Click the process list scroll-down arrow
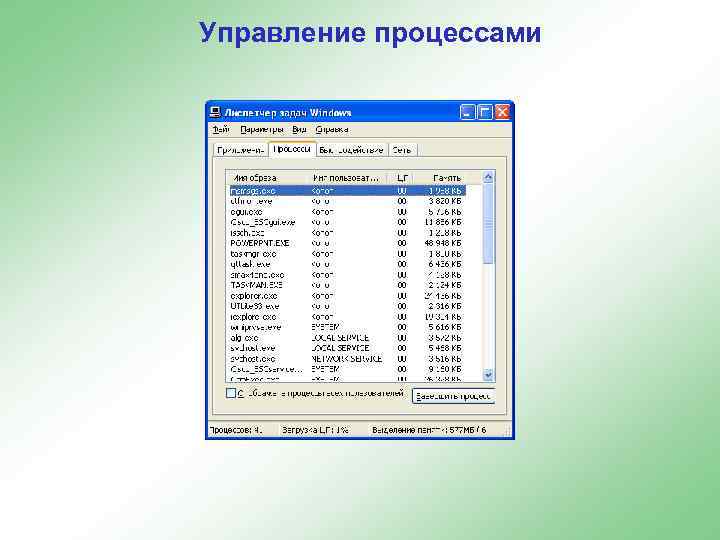Screen dimensions: 720x540 488,375
